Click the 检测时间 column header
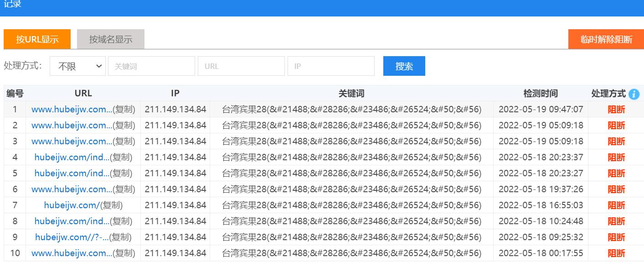The image size is (644, 268). coord(541,93)
